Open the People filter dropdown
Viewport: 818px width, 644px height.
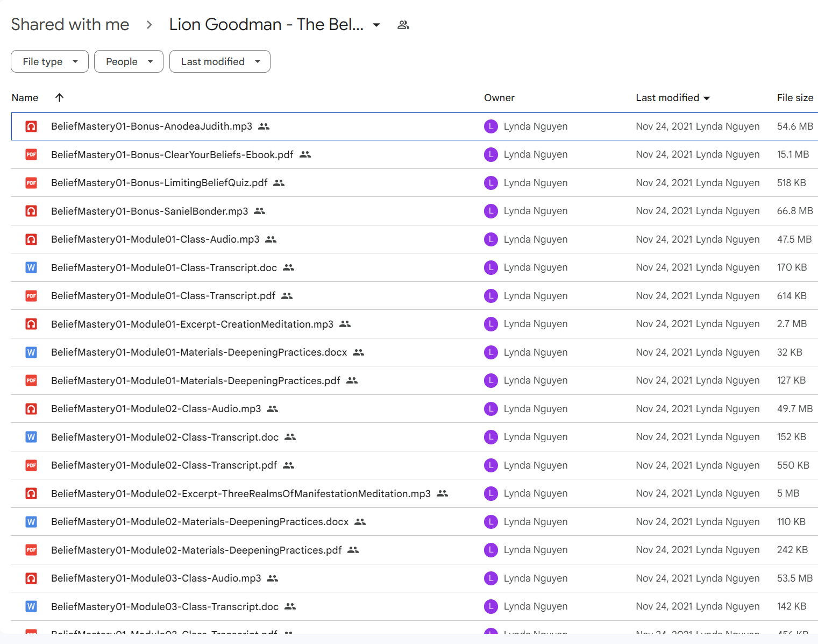(129, 61)
